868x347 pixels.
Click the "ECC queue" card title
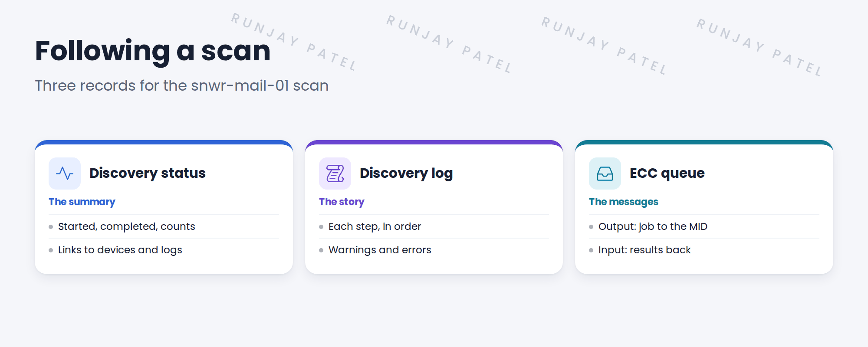pos(667,173)
